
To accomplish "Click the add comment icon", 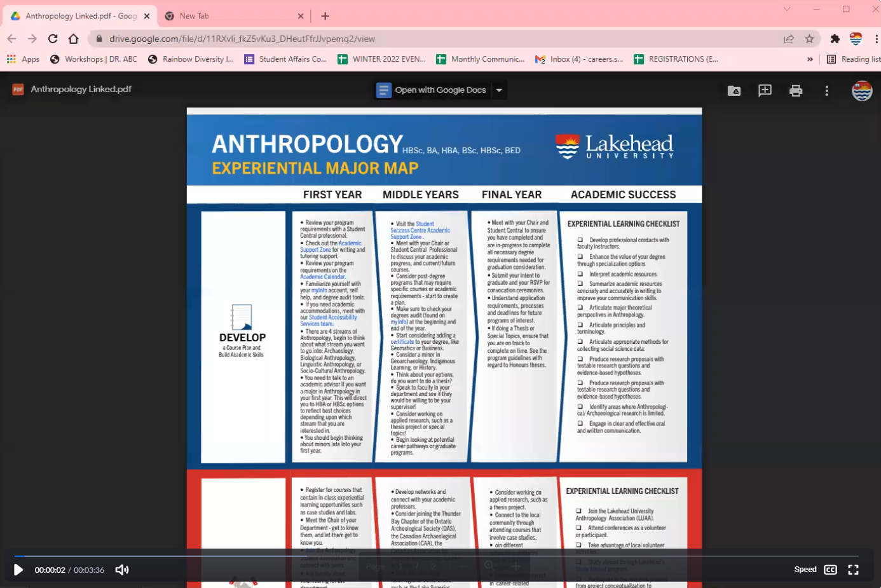I will 765,91.
